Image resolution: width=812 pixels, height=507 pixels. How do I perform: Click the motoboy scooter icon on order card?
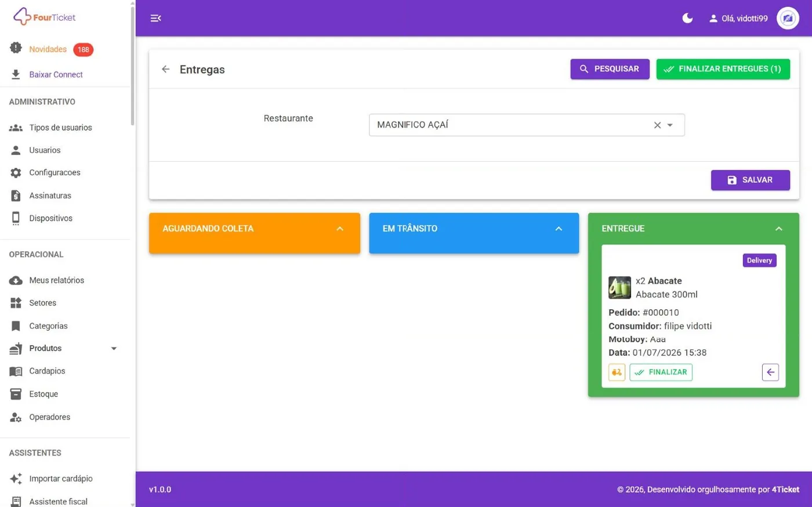(617, 372)
